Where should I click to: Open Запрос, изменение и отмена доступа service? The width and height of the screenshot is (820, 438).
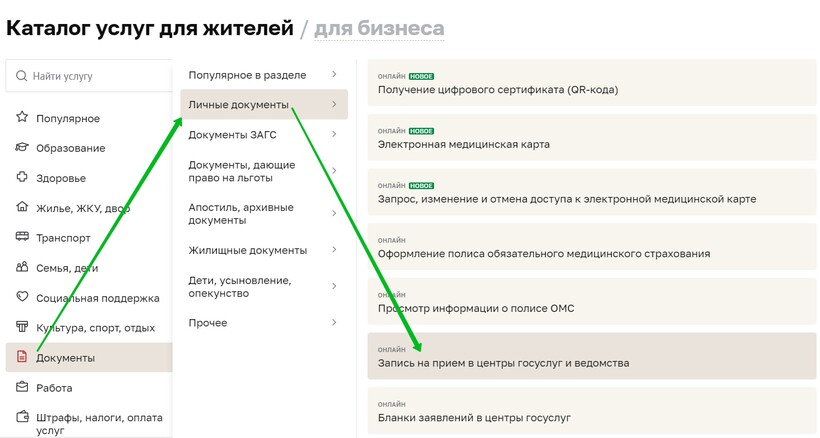click(592, 192)
